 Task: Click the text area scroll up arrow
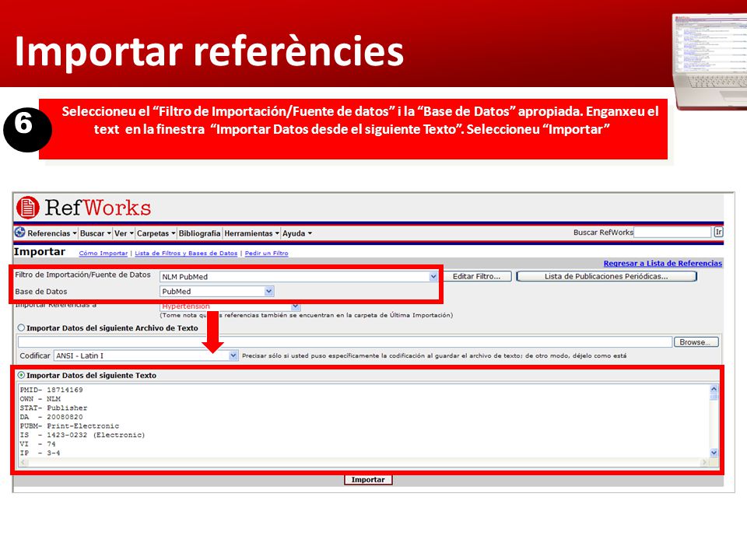point(714,389)
